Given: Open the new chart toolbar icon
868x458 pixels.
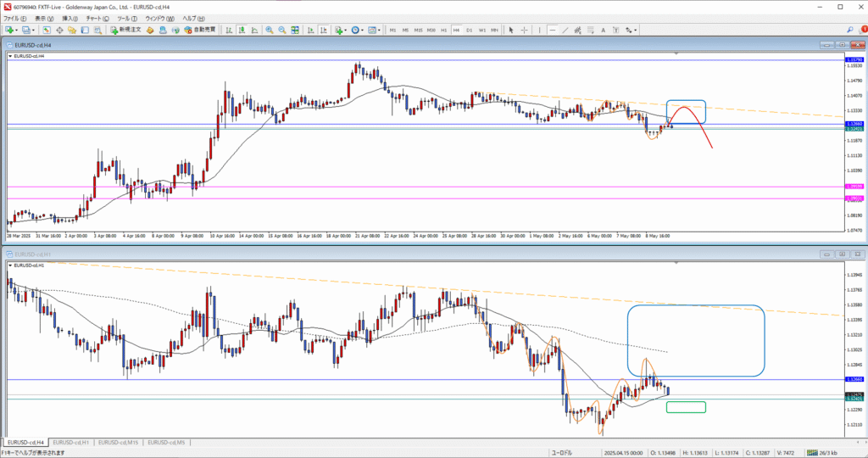Looking at the screenshot, I should (10, 30).
